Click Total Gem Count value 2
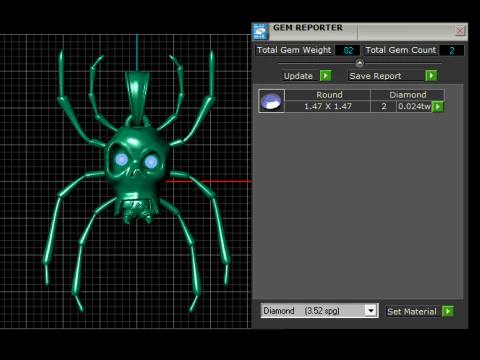This screenshot has width=480, height=360. tap(452, 50)
